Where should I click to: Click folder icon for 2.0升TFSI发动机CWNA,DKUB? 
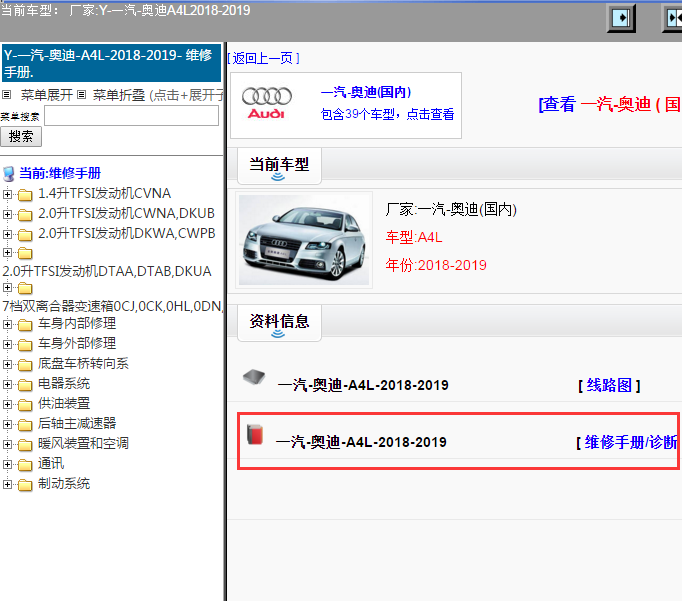25,214
